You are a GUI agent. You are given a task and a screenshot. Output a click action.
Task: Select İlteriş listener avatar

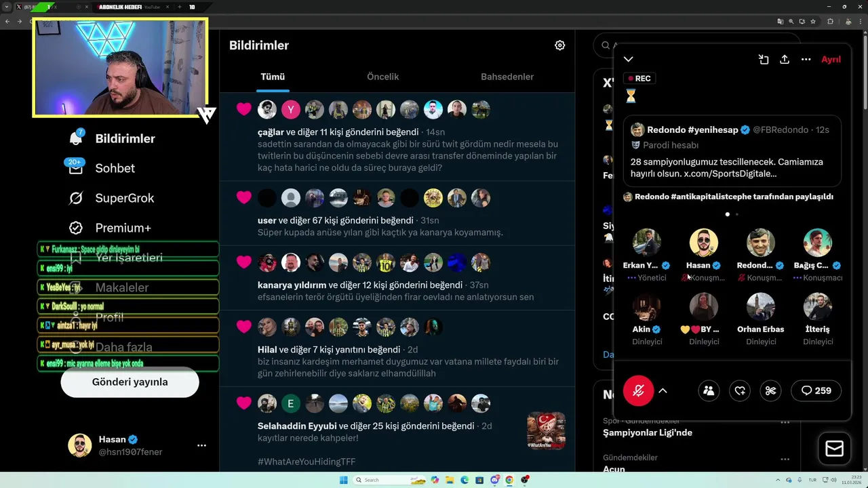tap(817, 307)
